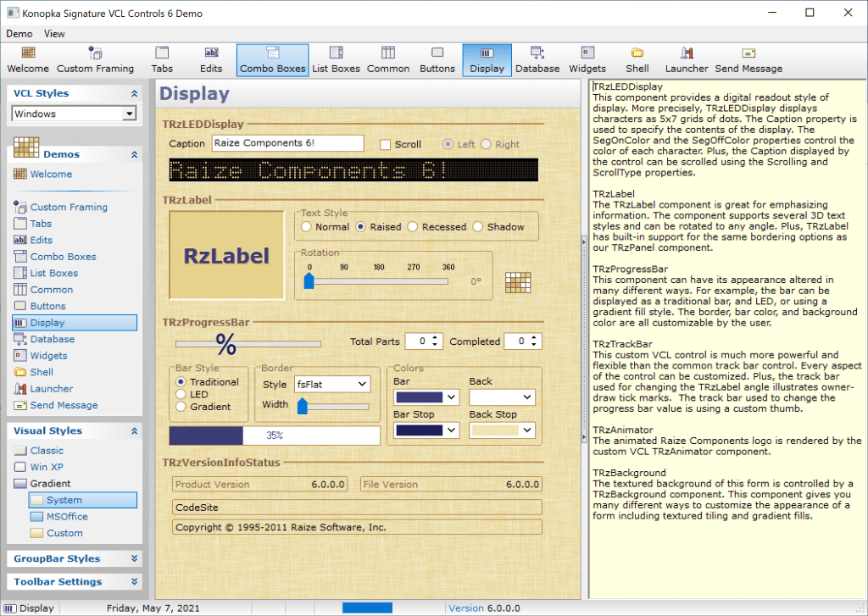Choose the Gradient bar style
The height and width of the screenshot is (616, 868).
[x=181, y=407]
